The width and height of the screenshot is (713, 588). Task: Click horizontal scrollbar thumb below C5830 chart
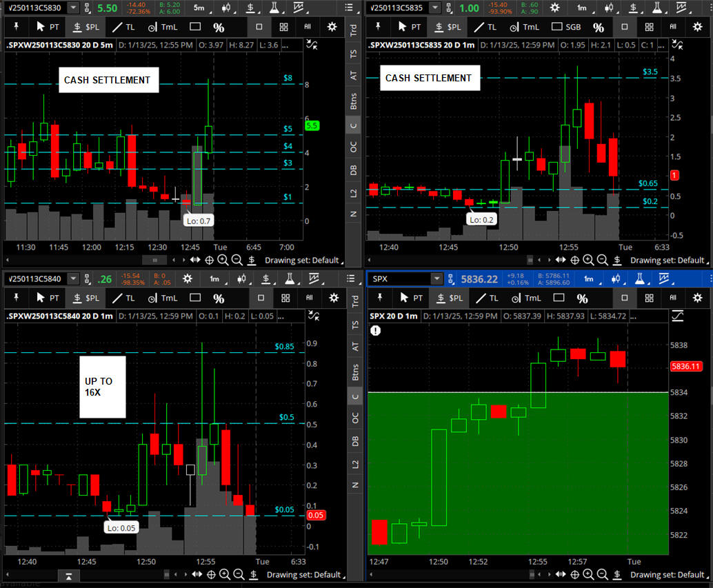point(154,260)
